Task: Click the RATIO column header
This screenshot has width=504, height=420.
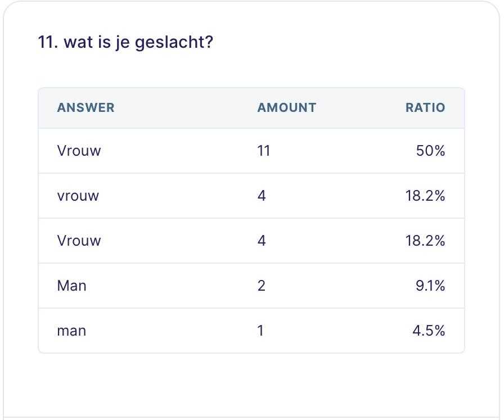Action: 425,107
